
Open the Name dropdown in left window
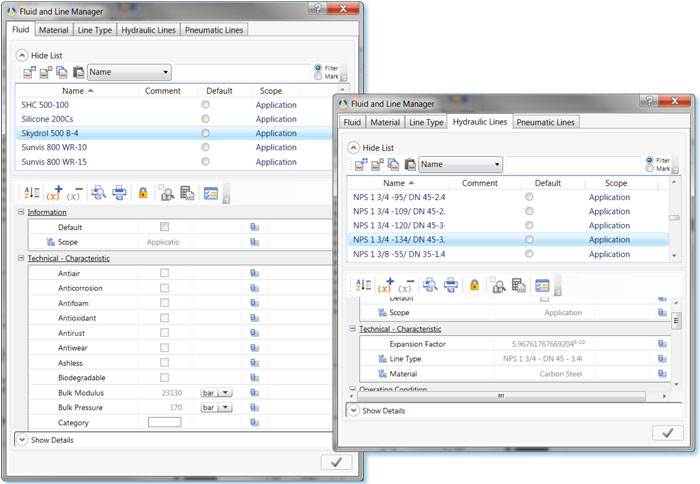coord(129,72)
